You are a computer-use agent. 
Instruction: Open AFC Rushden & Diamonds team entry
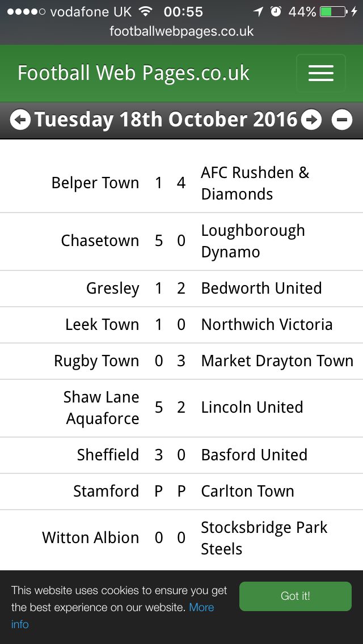255,183
